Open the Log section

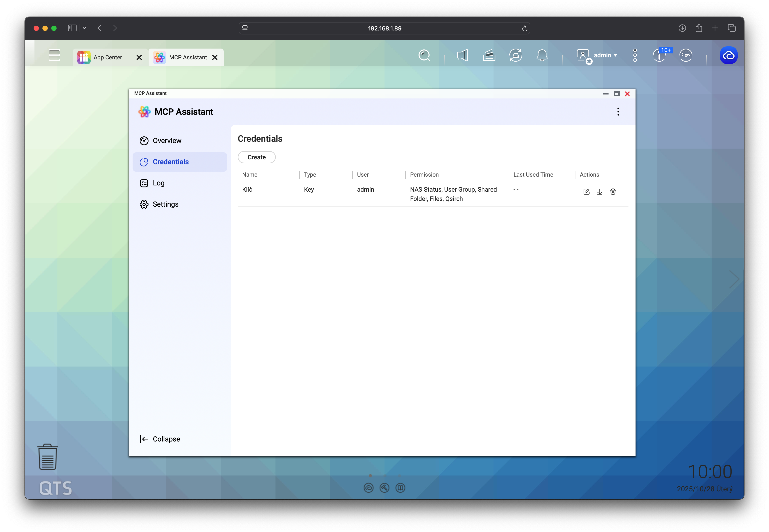point(158,183)
